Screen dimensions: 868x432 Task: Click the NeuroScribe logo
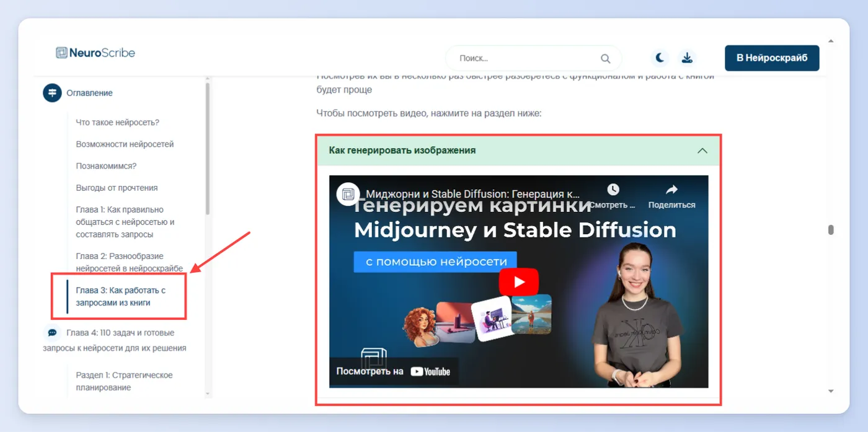[95, 53]
